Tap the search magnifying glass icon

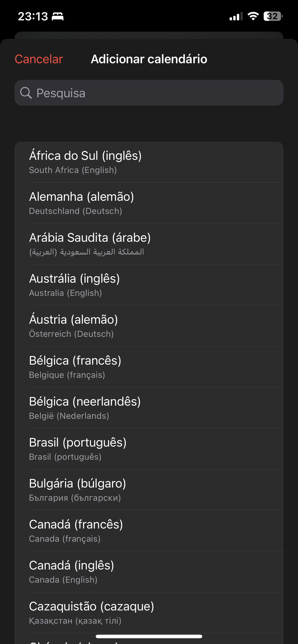pyautogui.click(x=26, y=93)
